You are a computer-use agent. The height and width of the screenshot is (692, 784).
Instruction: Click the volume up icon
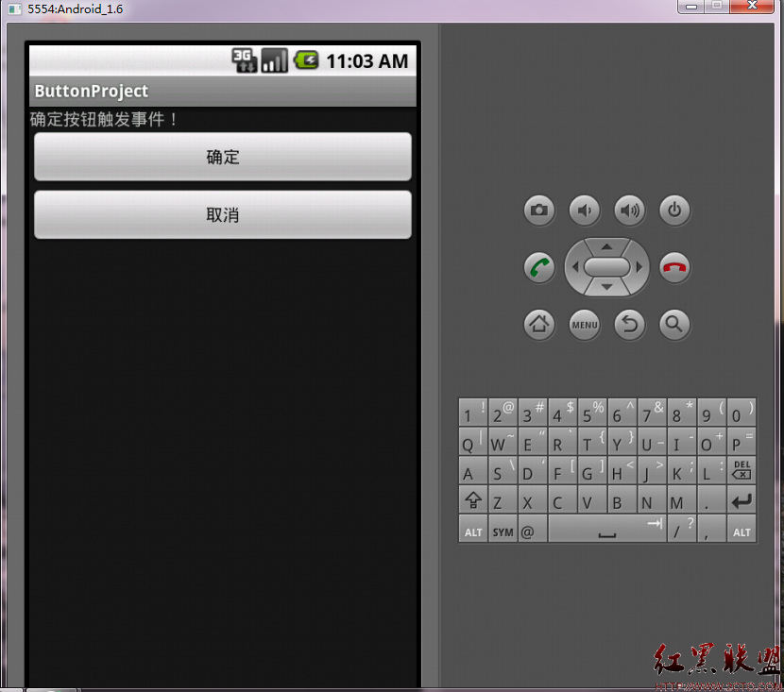(x=630, y=211)
